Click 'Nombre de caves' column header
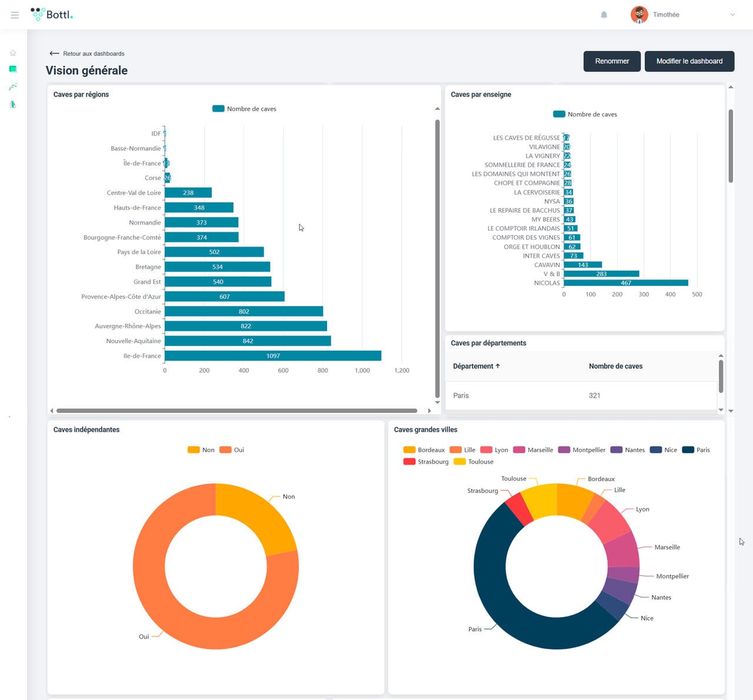753x700 pixels. pyautogui.click(x=615, y=366)
